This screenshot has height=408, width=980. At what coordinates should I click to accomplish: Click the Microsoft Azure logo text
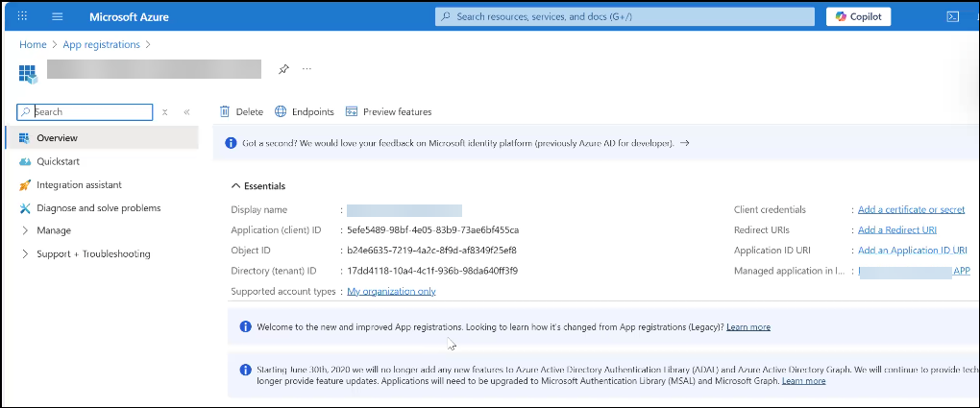129,17
